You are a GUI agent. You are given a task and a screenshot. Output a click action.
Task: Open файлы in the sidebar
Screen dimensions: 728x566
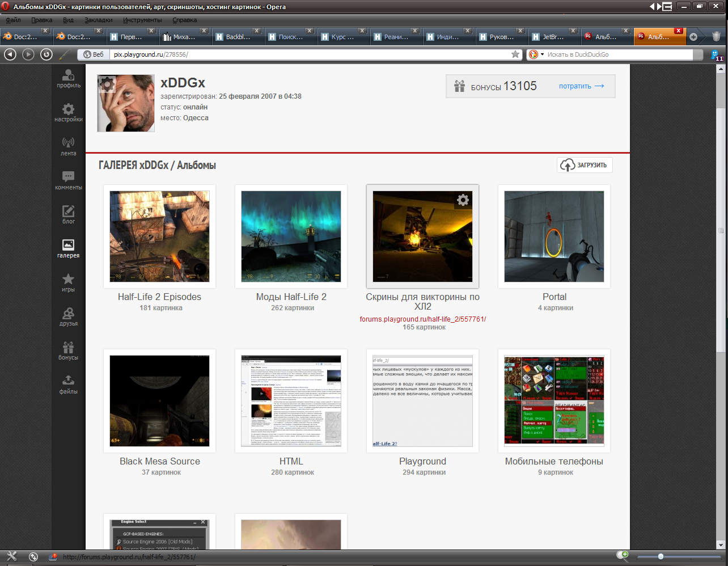point(68,385)
